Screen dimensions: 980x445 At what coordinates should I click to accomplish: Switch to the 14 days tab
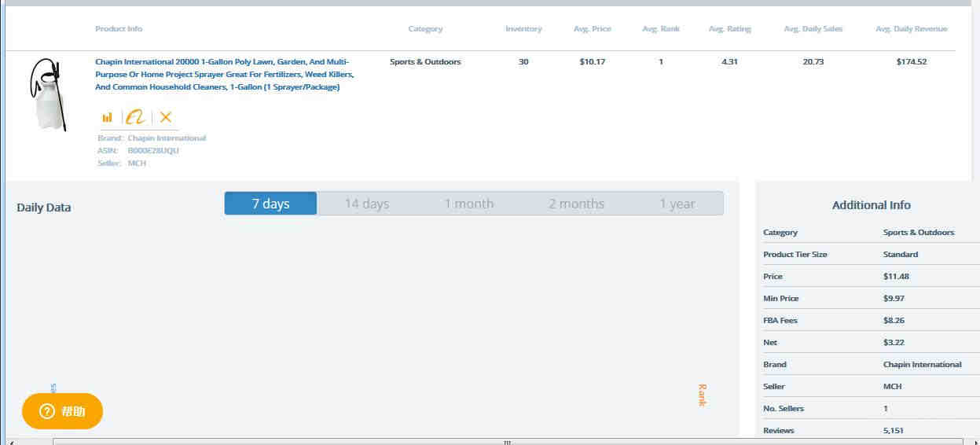(x=366, y=204)
